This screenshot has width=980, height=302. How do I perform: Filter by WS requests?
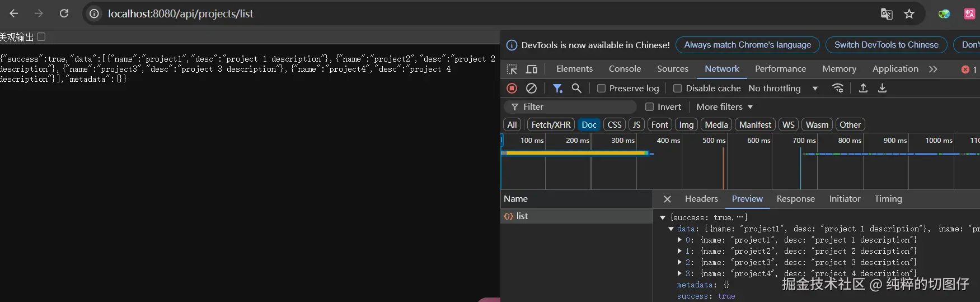[x=789, y=125]
